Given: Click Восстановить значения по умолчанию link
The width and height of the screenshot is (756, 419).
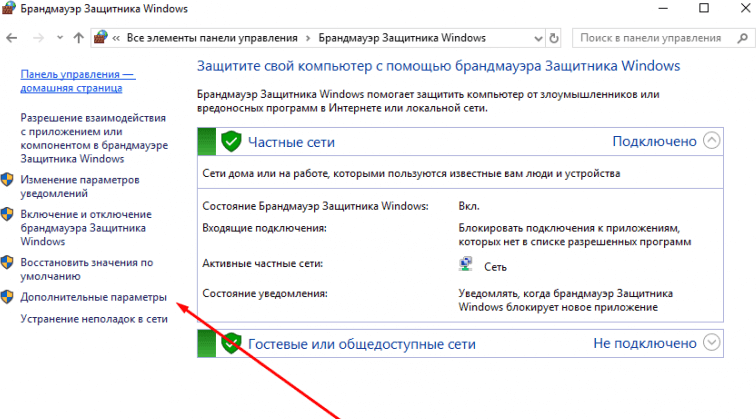Looking at the screenshot, I should point(87,270).
